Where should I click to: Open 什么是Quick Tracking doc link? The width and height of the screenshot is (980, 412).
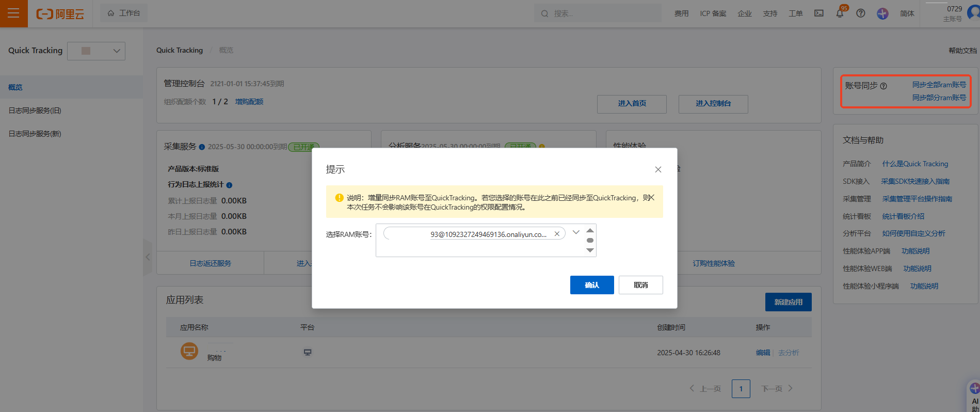915,164
